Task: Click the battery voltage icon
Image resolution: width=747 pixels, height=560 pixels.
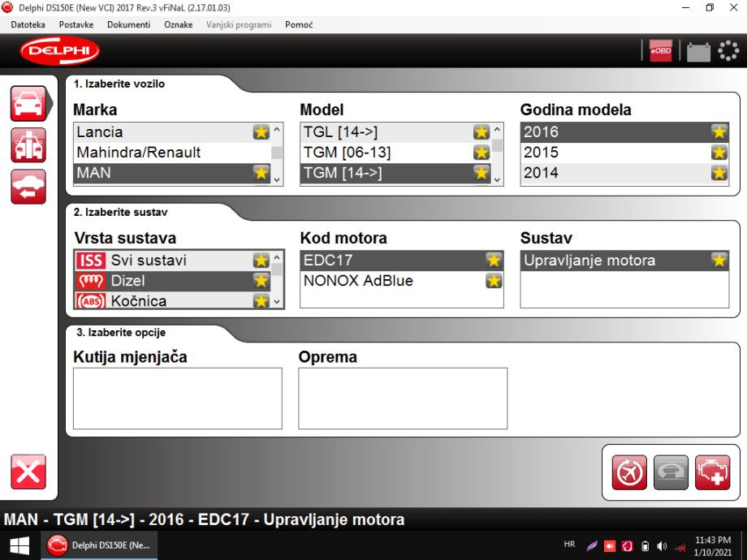Action: pos(698,51)
